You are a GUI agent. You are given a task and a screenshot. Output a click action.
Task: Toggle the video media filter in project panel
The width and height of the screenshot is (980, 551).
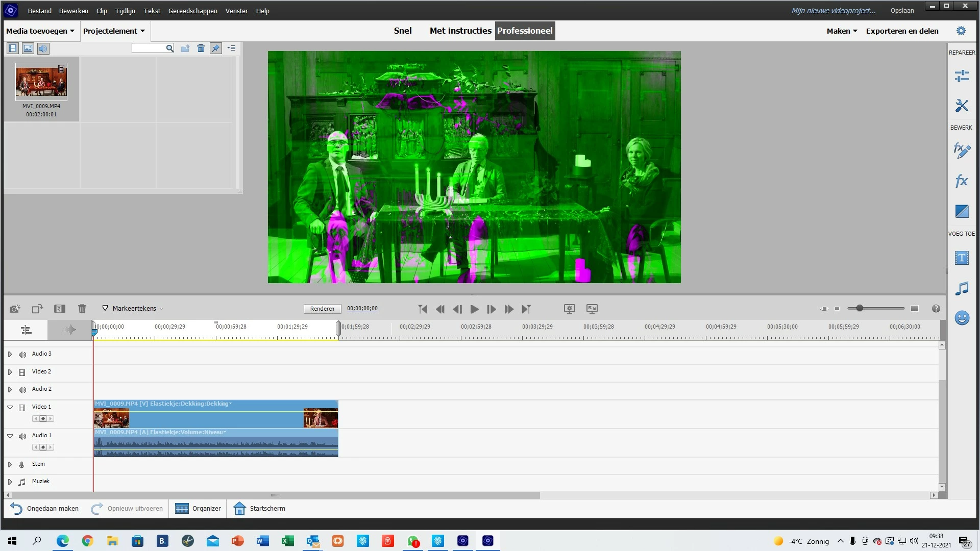click(x=13, y=48)
